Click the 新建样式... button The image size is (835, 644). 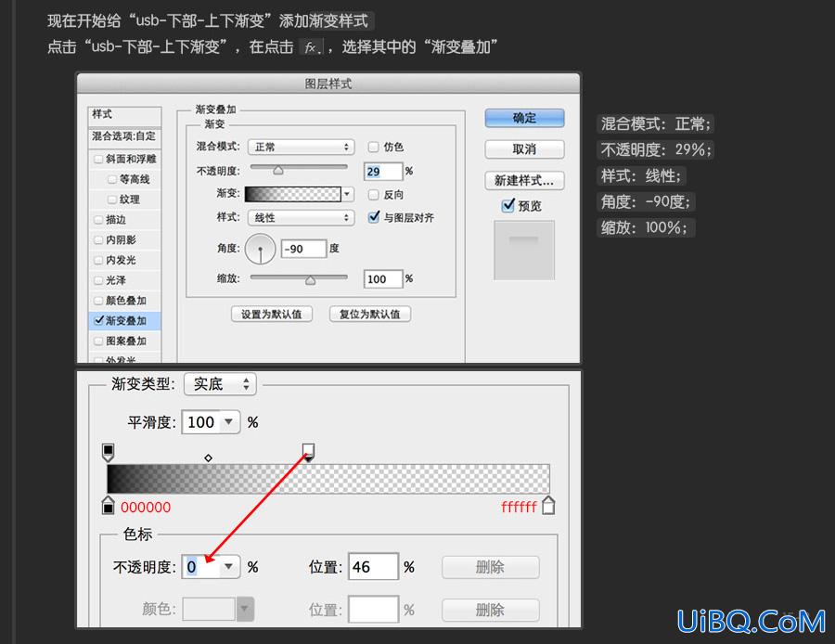pos(524,181)
